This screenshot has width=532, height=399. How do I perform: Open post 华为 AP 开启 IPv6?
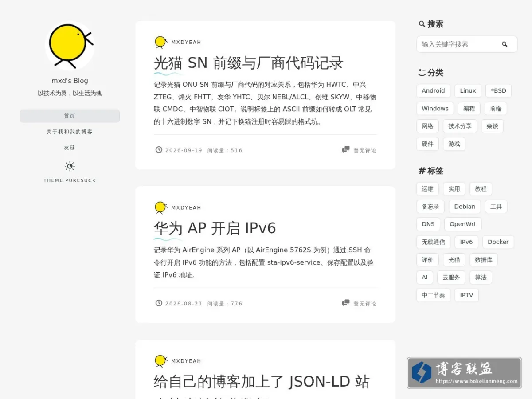[x=215, y=228]
